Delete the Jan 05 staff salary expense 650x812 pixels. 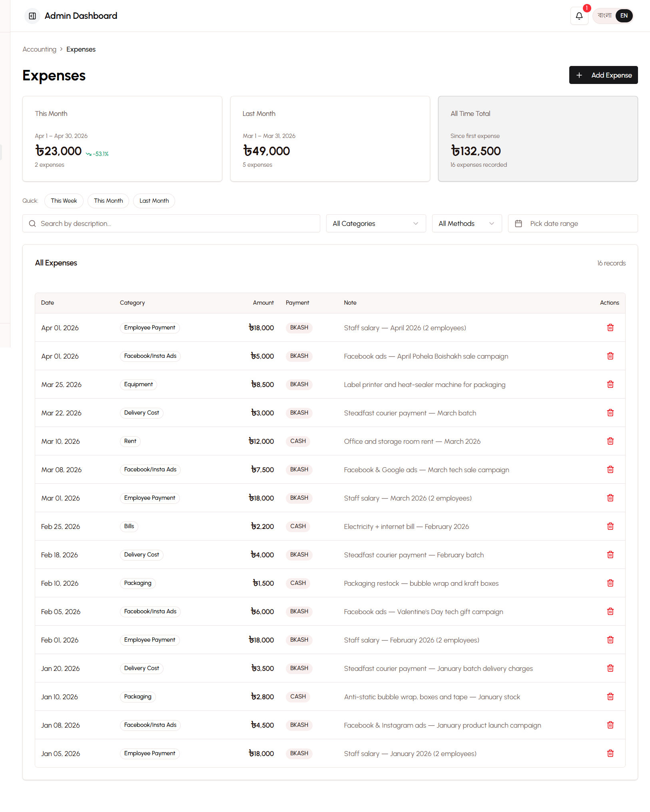click(x=610, y=753)
